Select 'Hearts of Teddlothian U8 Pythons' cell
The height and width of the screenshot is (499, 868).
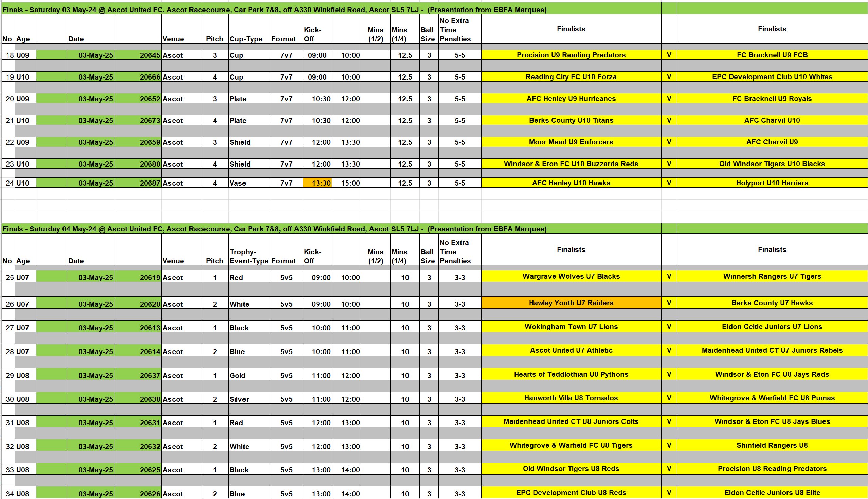click(571, 374)
